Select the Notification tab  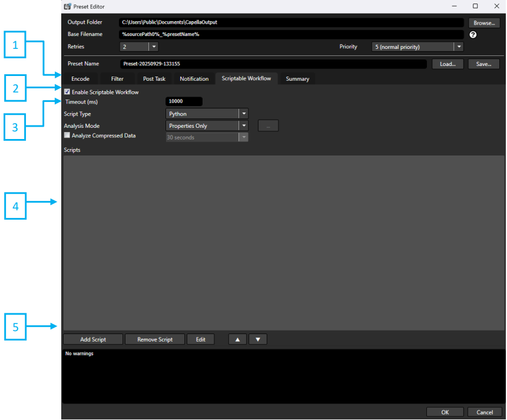point(194,78)
